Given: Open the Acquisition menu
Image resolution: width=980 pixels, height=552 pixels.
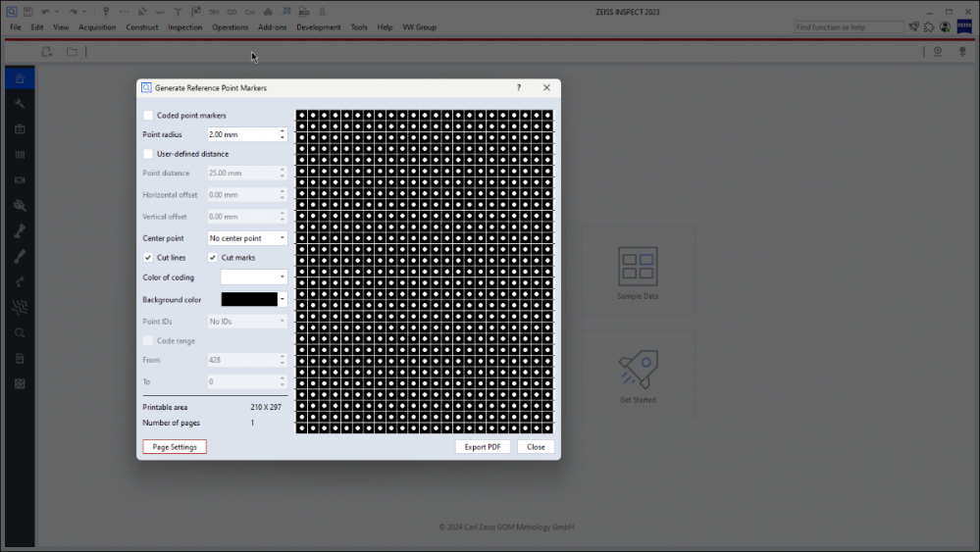Looking at the screenshot, I should tap(97, 27).
